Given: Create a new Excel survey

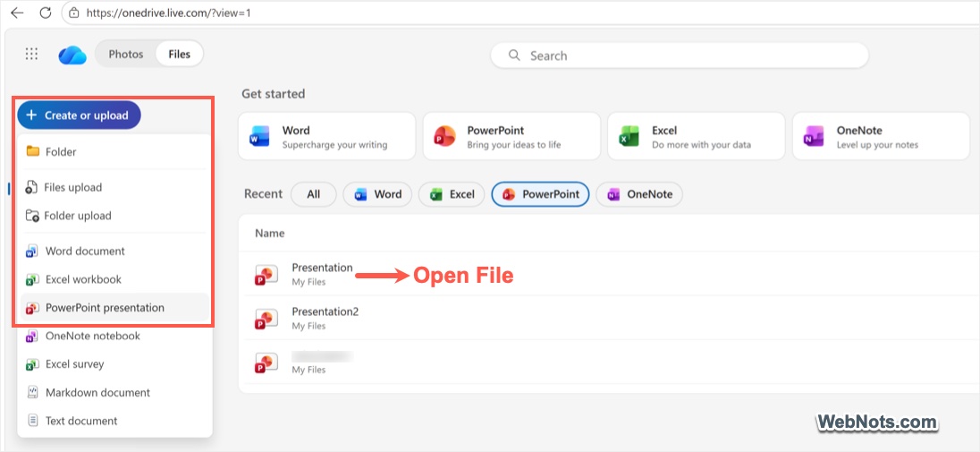Looking at the screenshot, I should pyautogui.click(x=115, y=364).
